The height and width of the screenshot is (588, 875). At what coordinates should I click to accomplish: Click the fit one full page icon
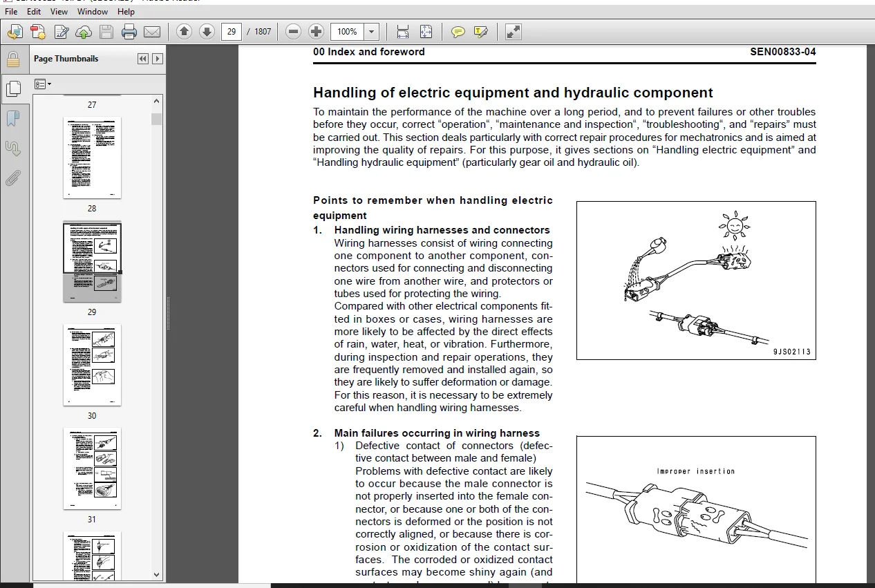point(426,32)
